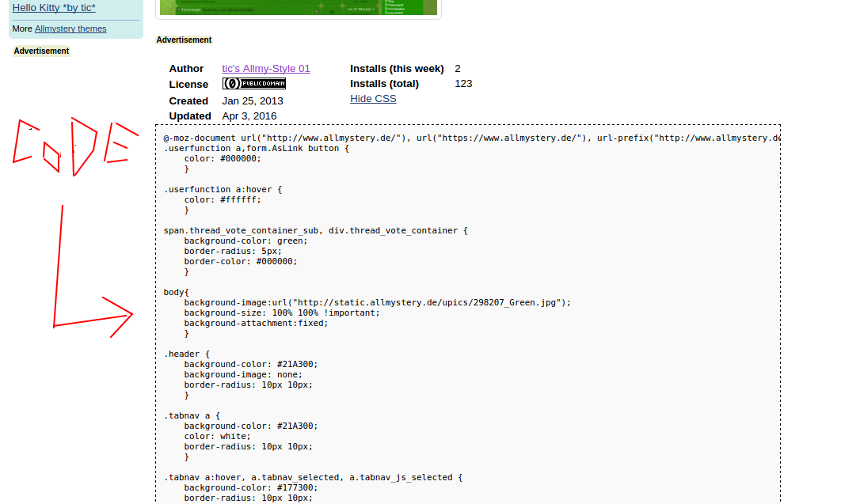Click the 'background-color: green;' line

245,241
